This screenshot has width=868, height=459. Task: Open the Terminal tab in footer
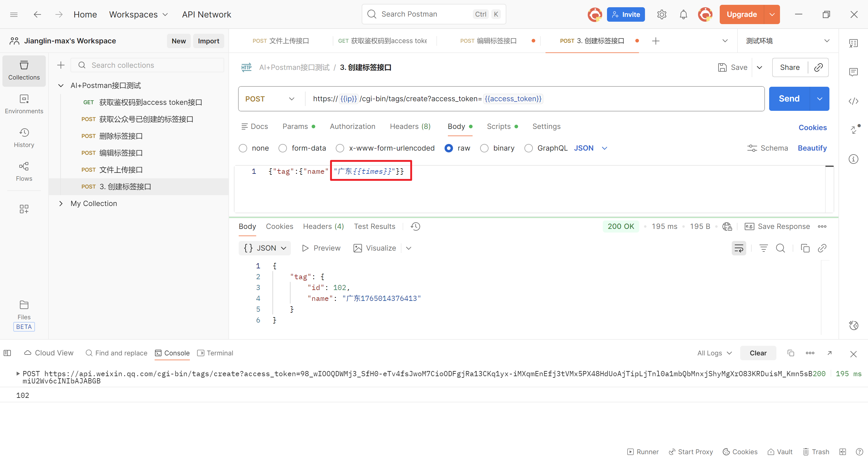[215, 353]
